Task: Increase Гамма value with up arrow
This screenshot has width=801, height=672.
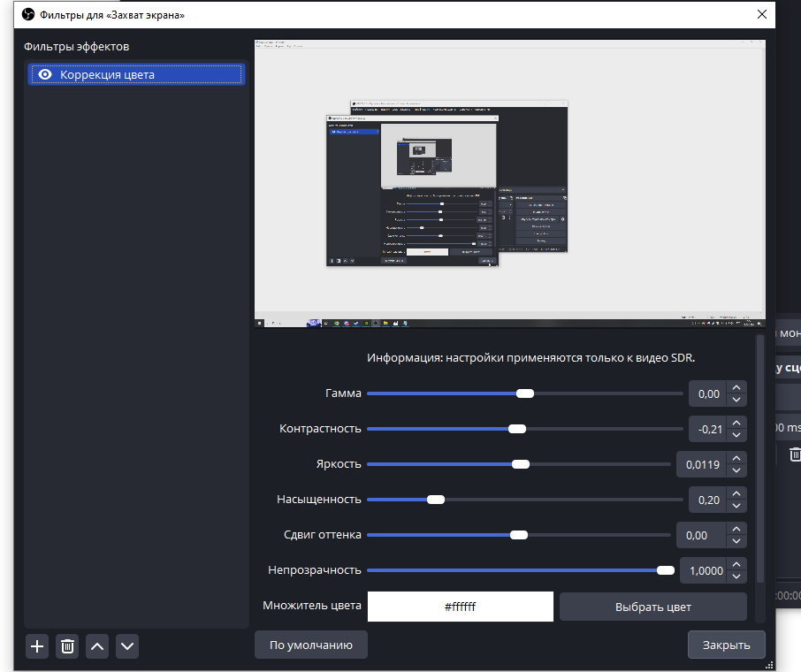Action: click(x=736, y=388)
